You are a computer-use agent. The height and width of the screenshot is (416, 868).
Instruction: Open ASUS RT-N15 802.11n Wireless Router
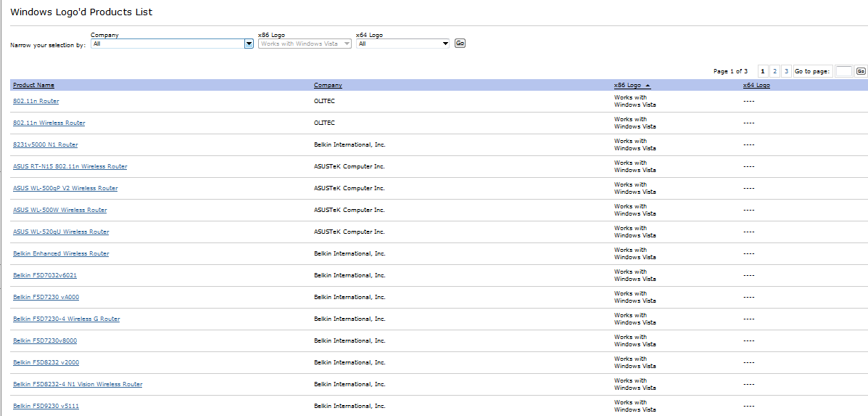[70, 167]
